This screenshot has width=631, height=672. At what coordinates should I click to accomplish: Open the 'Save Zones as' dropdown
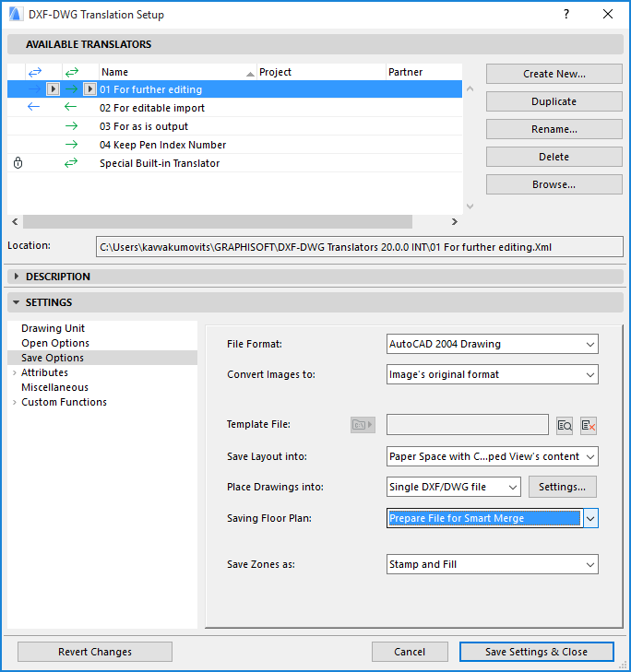[492, 564]
